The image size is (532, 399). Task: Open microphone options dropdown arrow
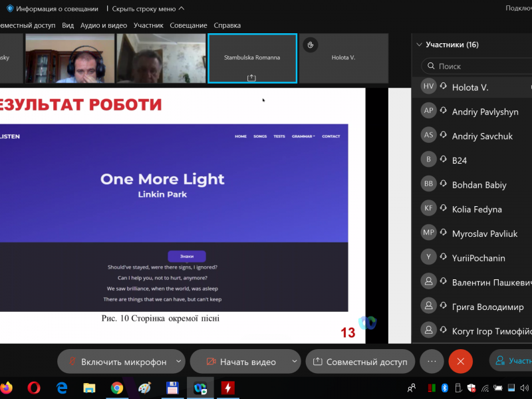click(x=178, y=362)
